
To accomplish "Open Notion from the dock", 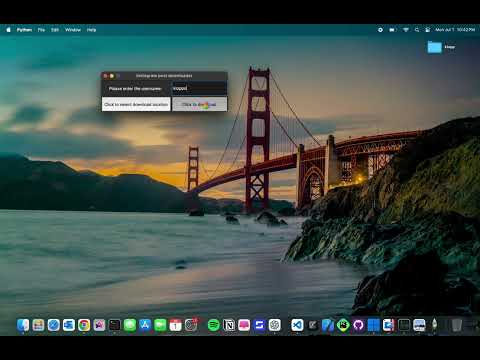I will coord(229,325).
